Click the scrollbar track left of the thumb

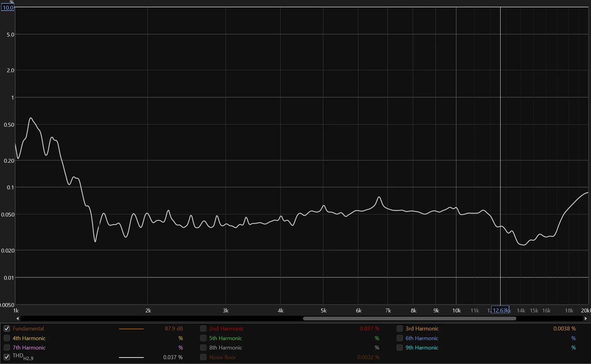pyautogui.click(x=156, y=319)
